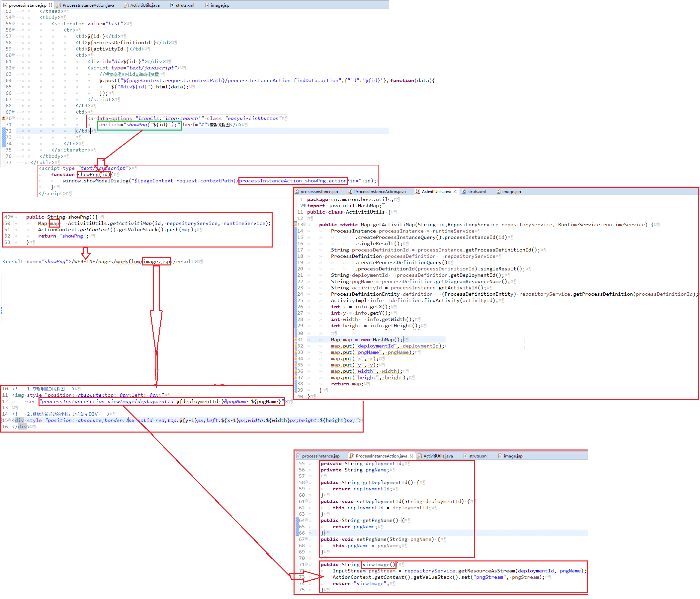
Task: Collapse the script fold on line 62
Action: 13,67
